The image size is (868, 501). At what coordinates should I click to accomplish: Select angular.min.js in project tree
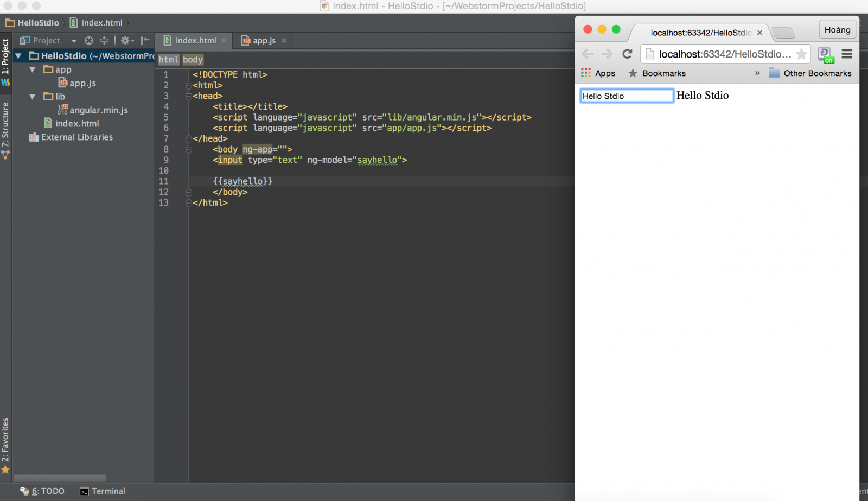[93, 110]
